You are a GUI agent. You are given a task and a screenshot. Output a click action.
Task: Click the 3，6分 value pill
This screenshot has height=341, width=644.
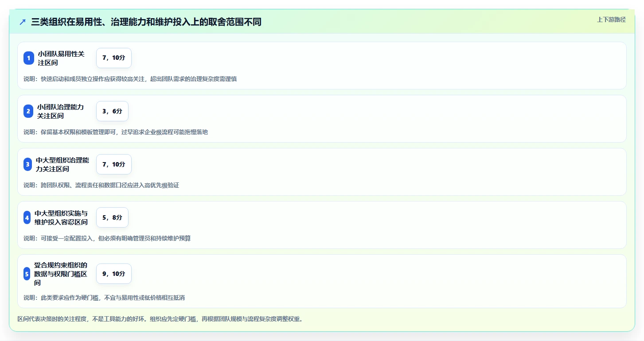112,111
